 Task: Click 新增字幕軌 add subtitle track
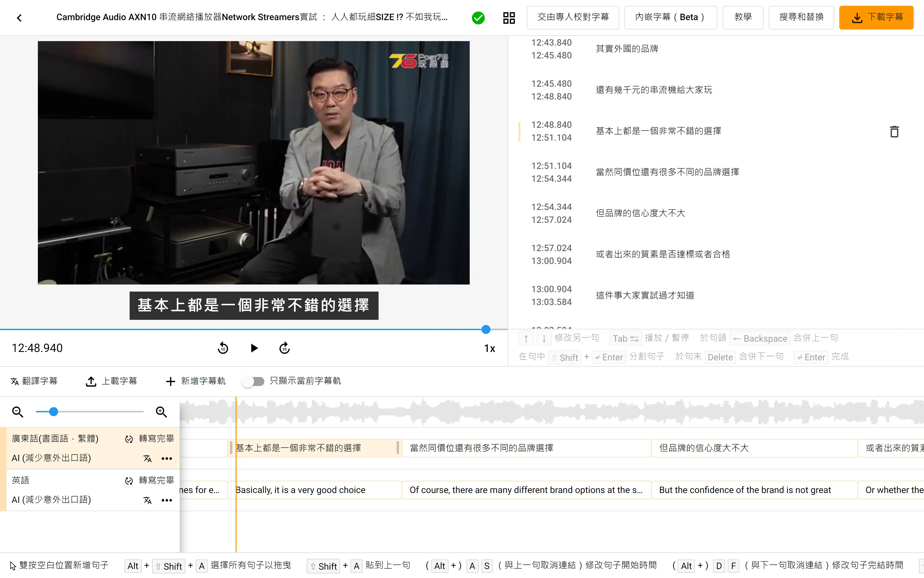point(195,381)
